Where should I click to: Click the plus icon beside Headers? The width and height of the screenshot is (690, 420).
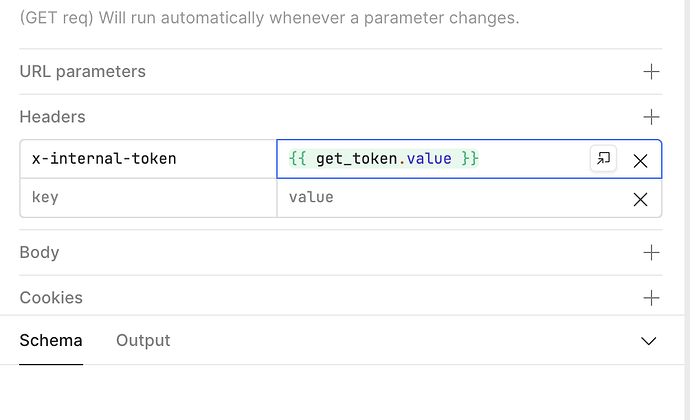click(651, 117)
